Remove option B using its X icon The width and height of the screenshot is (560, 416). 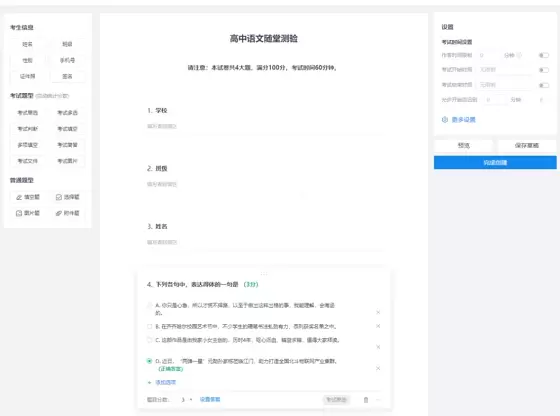[378, 326]
